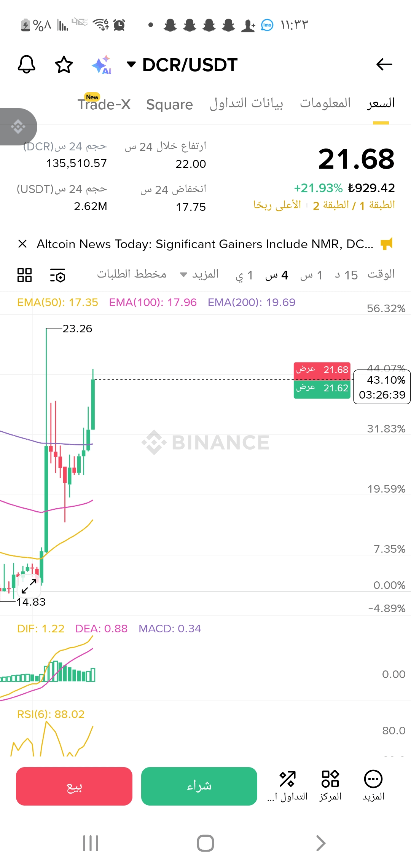The image size is (411, 868).
Task: Expand the المزيد timeframe dropdown
Action: coord(199,274)
